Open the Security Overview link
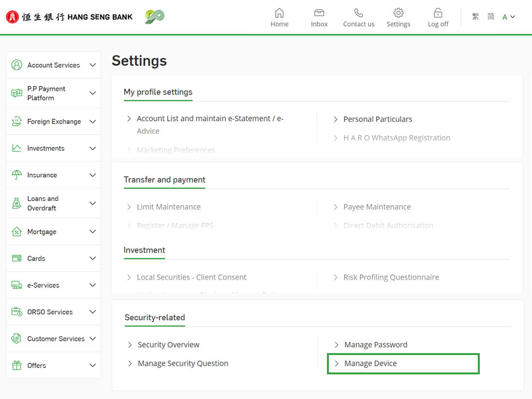Screen dimensions: 532x399 tap(168, 344)
